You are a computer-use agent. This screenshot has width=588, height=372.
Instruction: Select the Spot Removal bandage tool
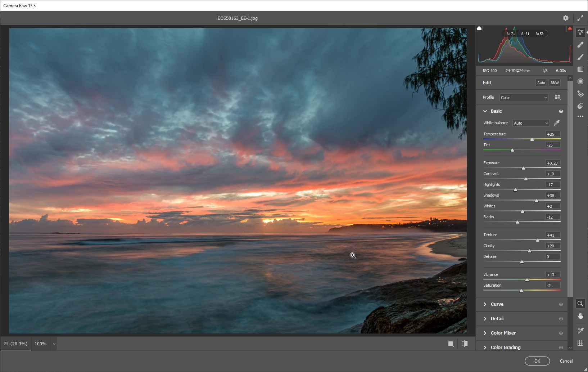pyautogui.click(x=580, y=45)
